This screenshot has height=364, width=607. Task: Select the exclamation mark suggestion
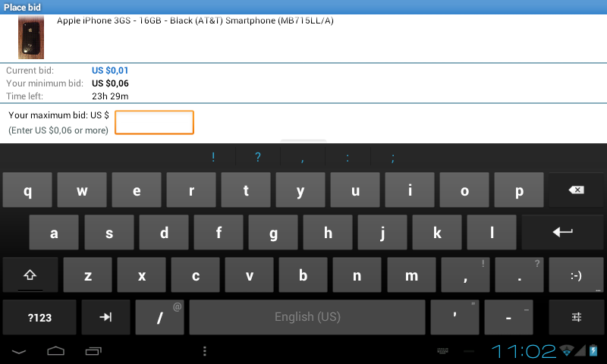213,157
